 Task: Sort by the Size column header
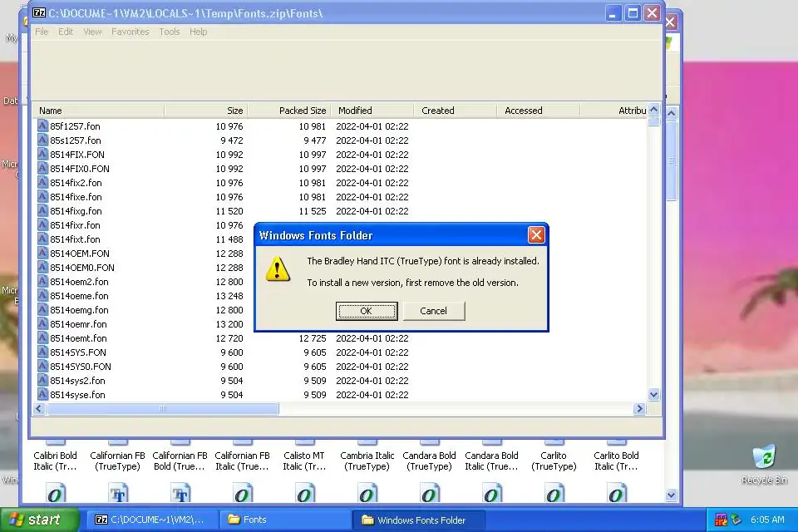point(205,111)
